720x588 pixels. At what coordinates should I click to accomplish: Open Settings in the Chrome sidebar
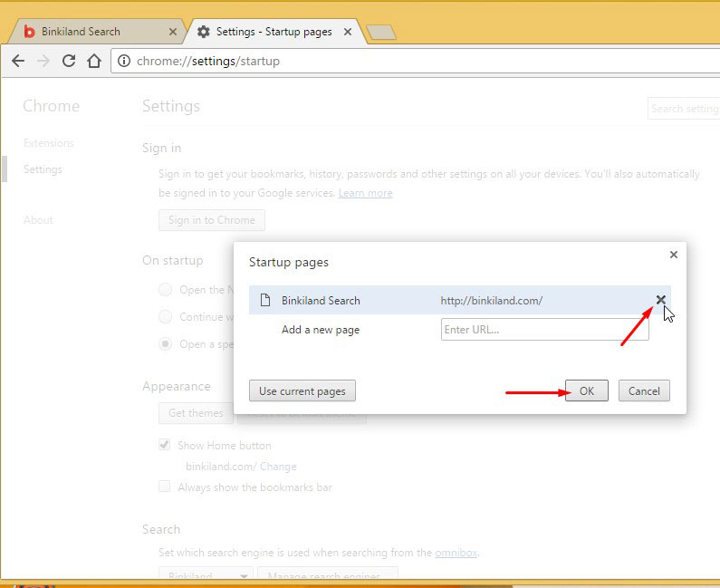(x=43, y=169)
